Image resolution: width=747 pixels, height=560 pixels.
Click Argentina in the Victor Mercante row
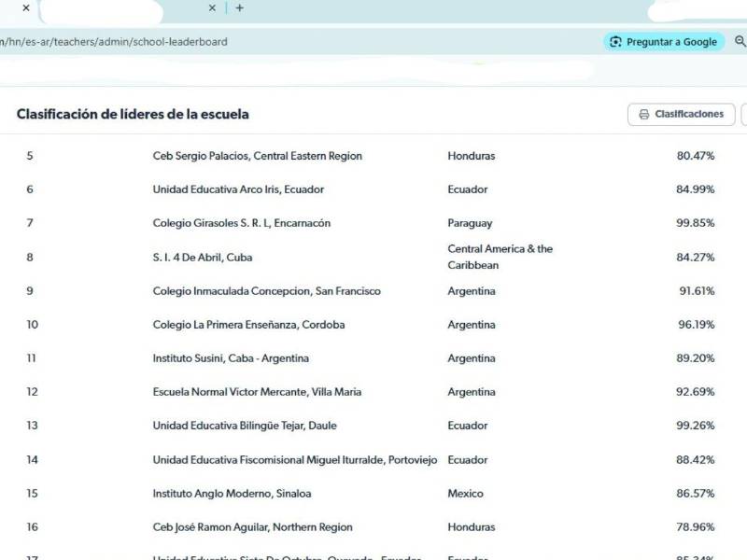click(x=472, y=392)
